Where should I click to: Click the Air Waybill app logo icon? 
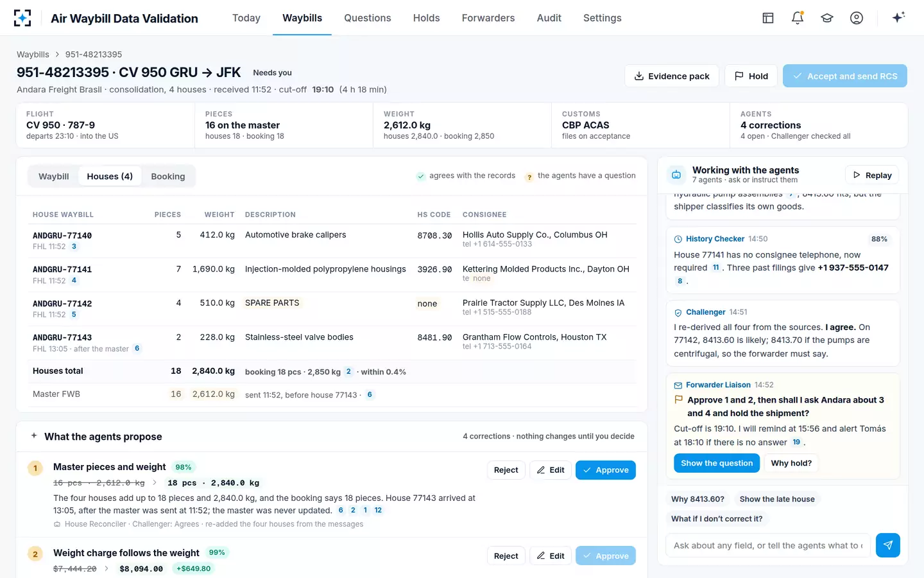pos(22,18)
